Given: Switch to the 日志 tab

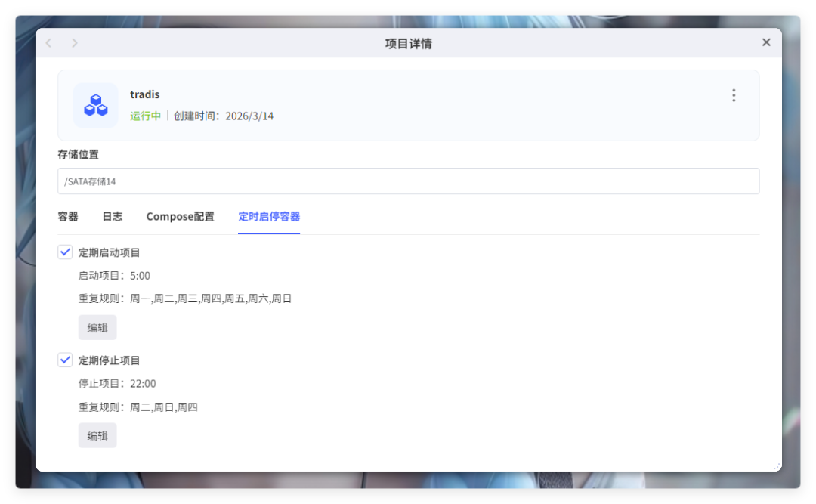Looking at the screenshot, I should 113,217.
